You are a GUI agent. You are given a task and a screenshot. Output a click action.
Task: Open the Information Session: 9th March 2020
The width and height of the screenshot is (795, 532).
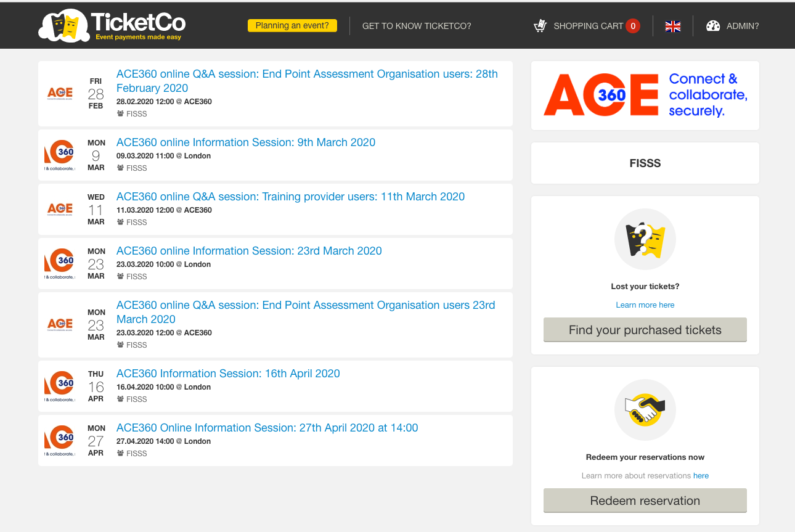pyautogui.click(x=246, y=142)
